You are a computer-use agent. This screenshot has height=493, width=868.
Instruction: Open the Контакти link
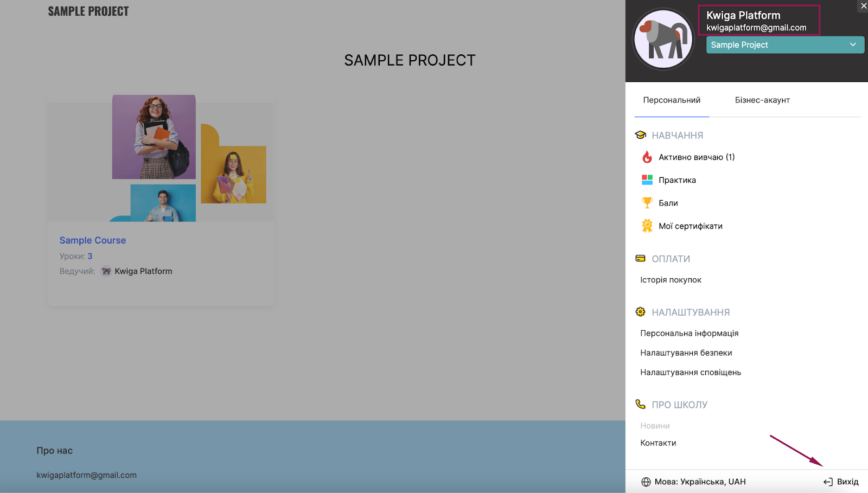658,443
